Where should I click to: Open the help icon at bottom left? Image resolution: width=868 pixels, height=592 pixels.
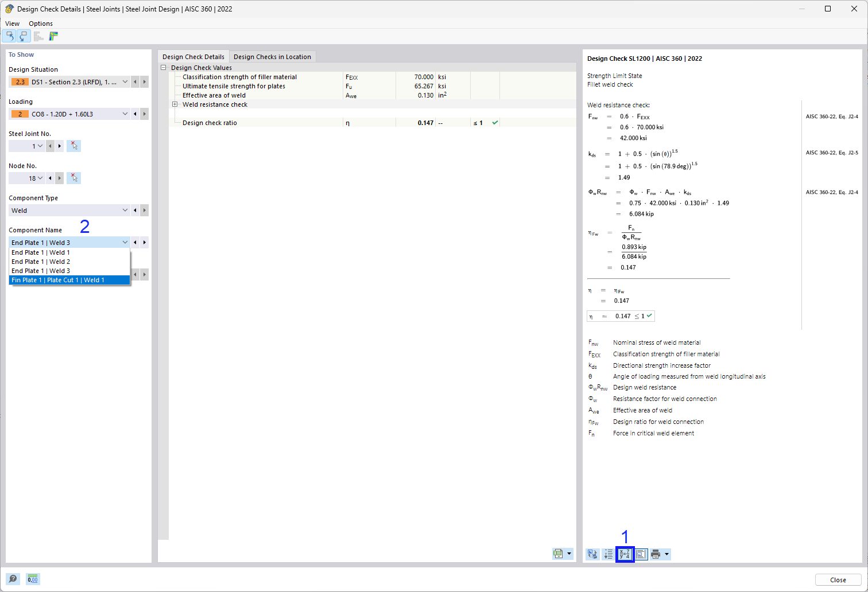[x=13, y=579]
